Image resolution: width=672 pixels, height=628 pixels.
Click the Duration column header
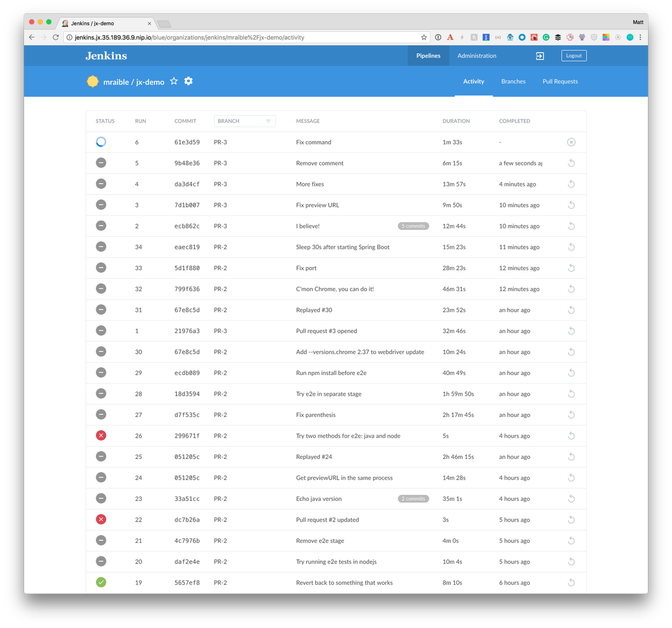coord(456,121)
